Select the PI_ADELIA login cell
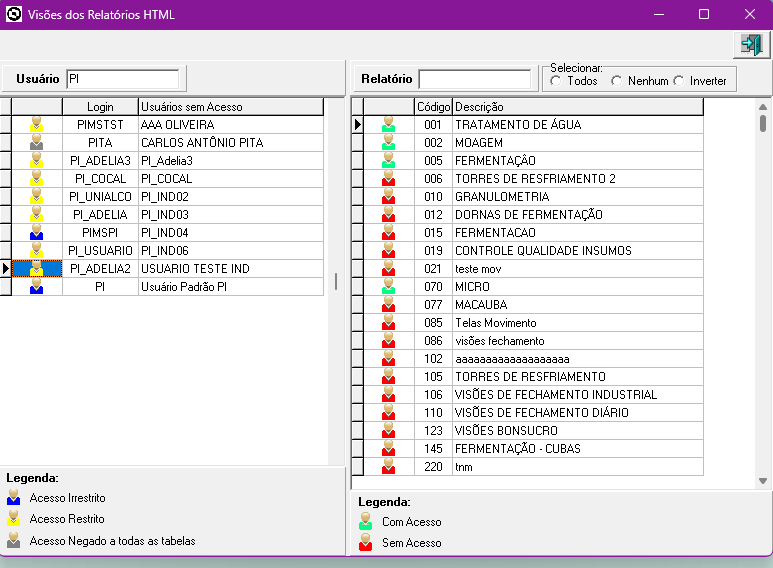The height and width of the screenshot is (568, 773). pyautogui.click(x=100, y=214)
